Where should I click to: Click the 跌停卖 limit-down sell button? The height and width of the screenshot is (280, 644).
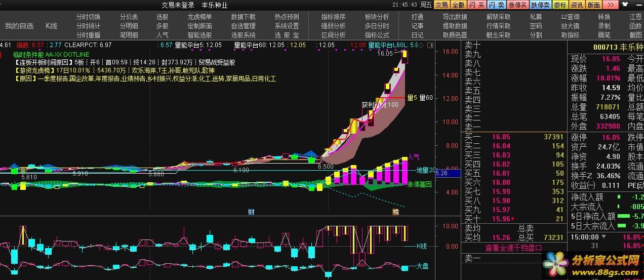540,5
